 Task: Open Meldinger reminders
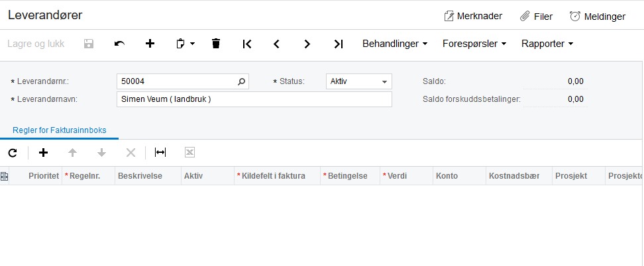[x=598, y=17]
